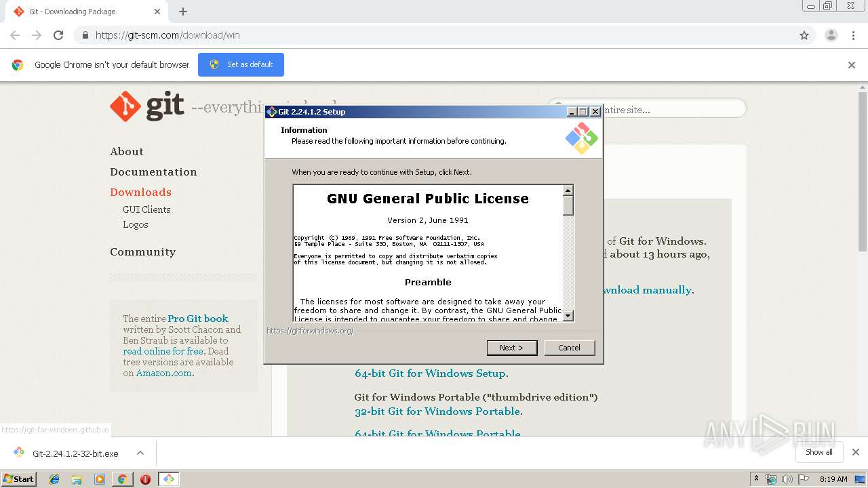Open options for the Git-2.24.1.2-32-bit.exe download

click(140, 453)
